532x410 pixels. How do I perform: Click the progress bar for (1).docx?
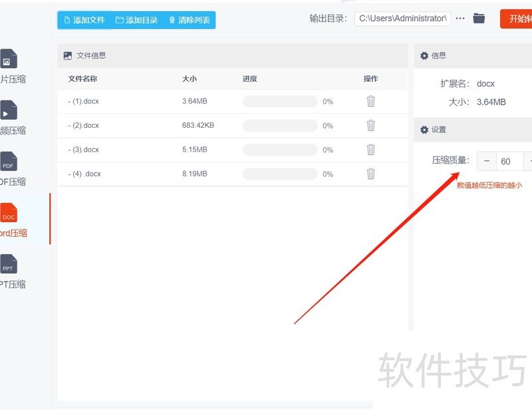tap(280, 101)
